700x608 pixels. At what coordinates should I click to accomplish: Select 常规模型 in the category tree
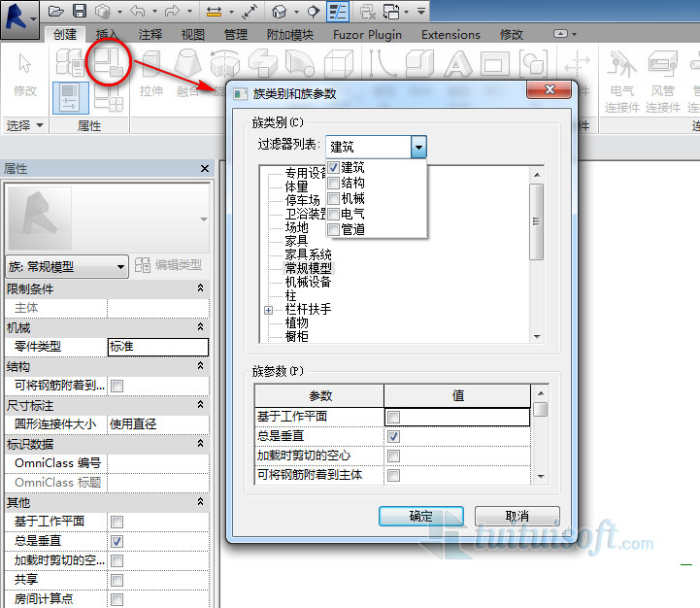coord(308,268)
